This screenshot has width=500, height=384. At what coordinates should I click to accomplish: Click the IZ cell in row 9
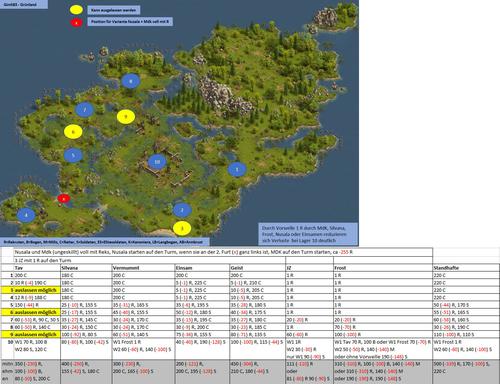[310, 334]
